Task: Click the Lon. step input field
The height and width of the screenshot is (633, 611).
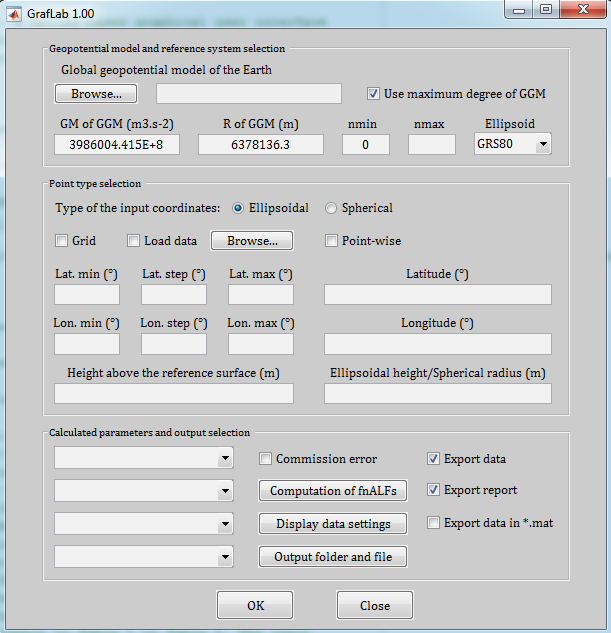Action: 174,344
